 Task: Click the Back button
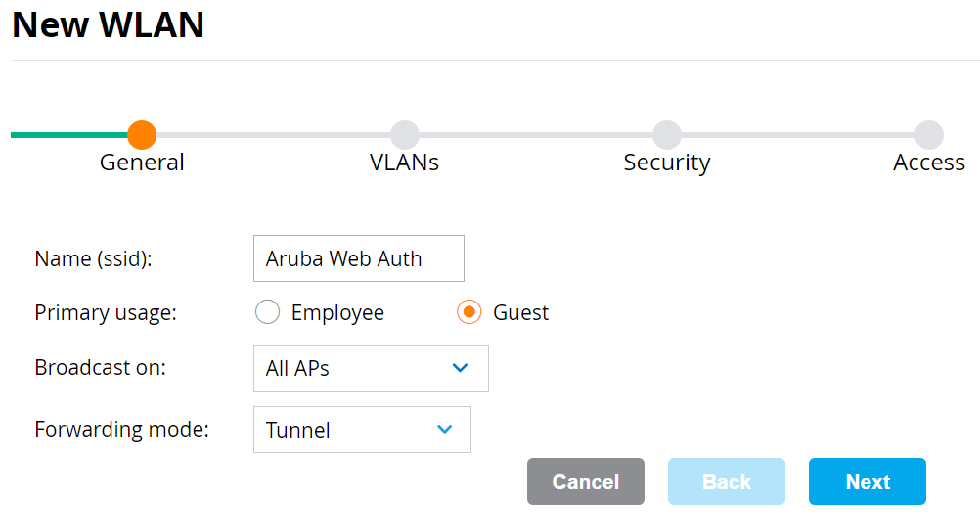(x=727, y=482)
